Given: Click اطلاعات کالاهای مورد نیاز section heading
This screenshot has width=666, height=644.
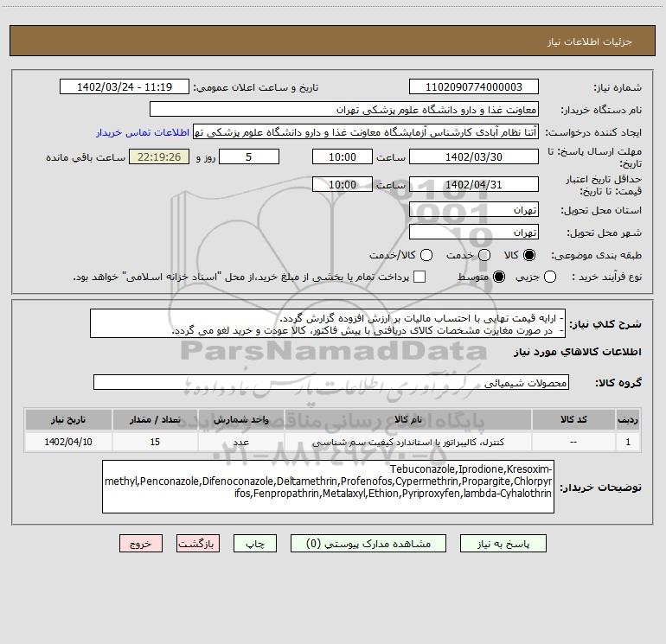Looking at the screenshot, I should tap(578, 352).
